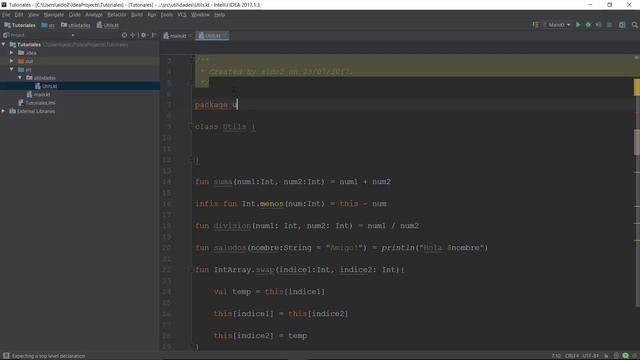Start debugging with the bug icon
This screenshot has width=640, height=360.
tap(588, 25)
